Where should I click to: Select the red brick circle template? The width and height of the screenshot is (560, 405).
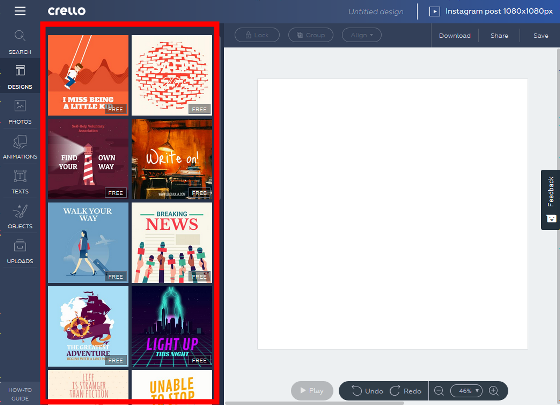[x=172, y=75]
